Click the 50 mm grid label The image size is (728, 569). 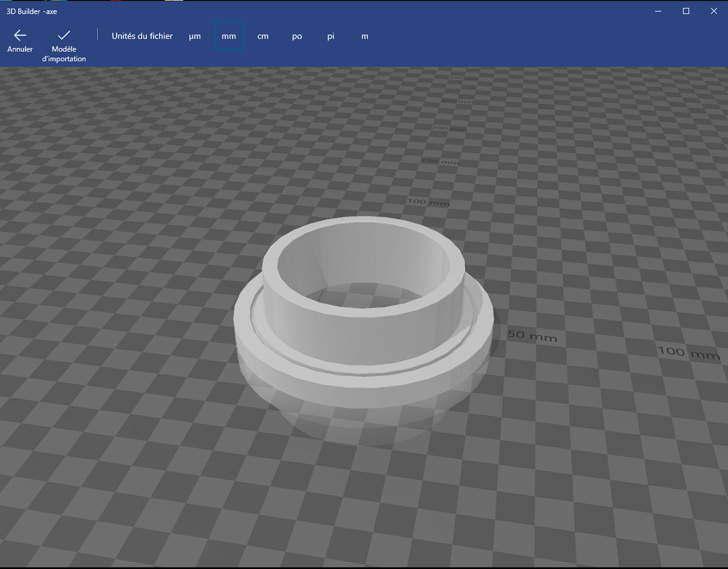point(532,336)
